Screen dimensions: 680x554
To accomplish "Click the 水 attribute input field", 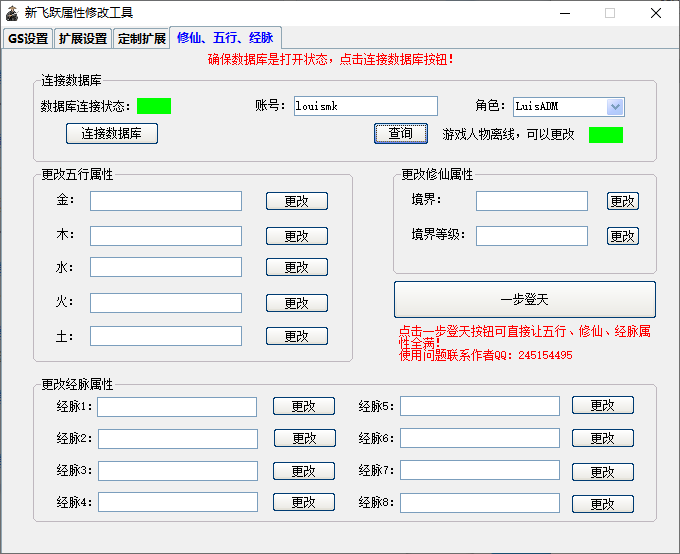I will 166,267.
